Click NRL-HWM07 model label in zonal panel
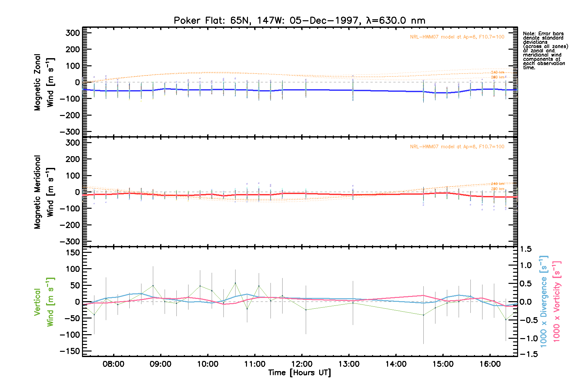This screenshot has width=588, height=392. coord(457,37)
